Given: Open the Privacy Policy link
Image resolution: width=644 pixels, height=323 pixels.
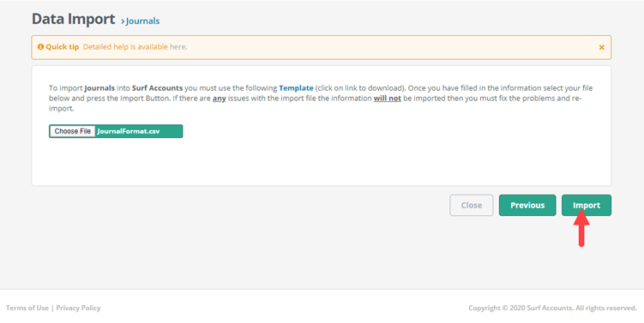Looking at the screenshot, I should pyautogui.click(x=78, y=308).
